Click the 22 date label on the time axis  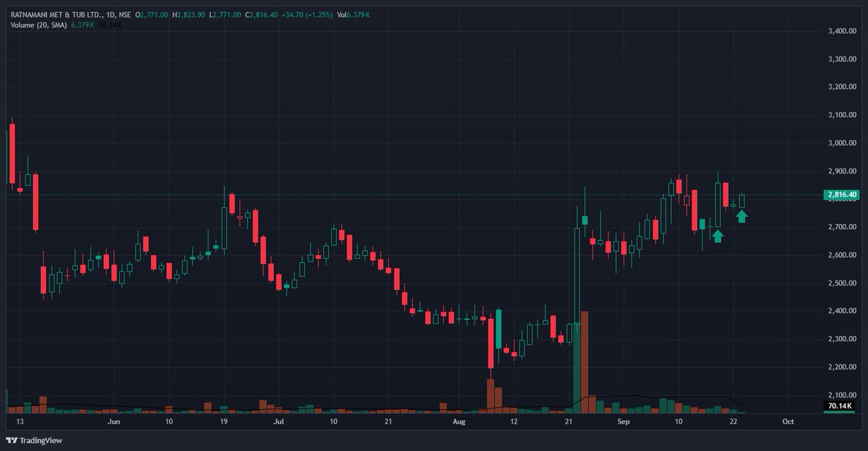point(733,421)
